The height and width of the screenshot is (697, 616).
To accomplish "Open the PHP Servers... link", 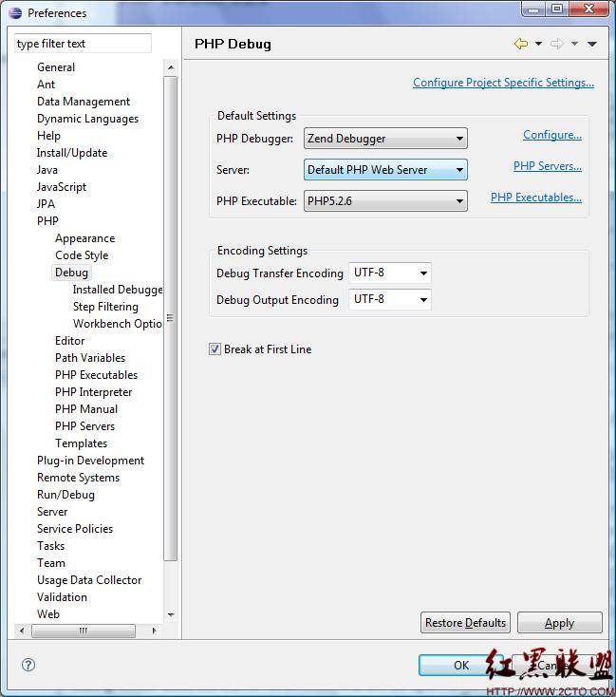I will tap(548, 166).
